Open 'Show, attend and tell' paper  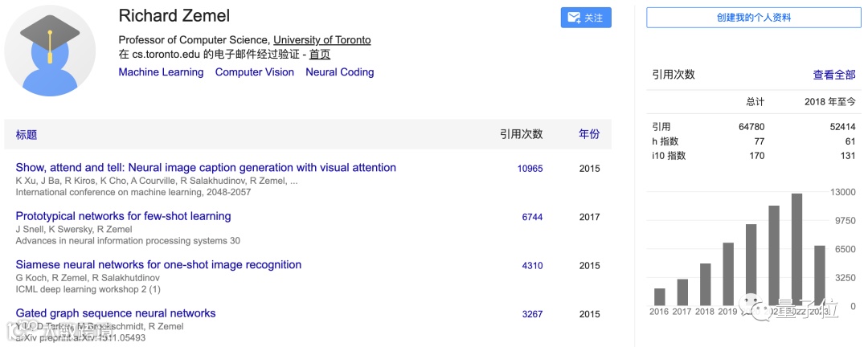click(x=206, y=168)
